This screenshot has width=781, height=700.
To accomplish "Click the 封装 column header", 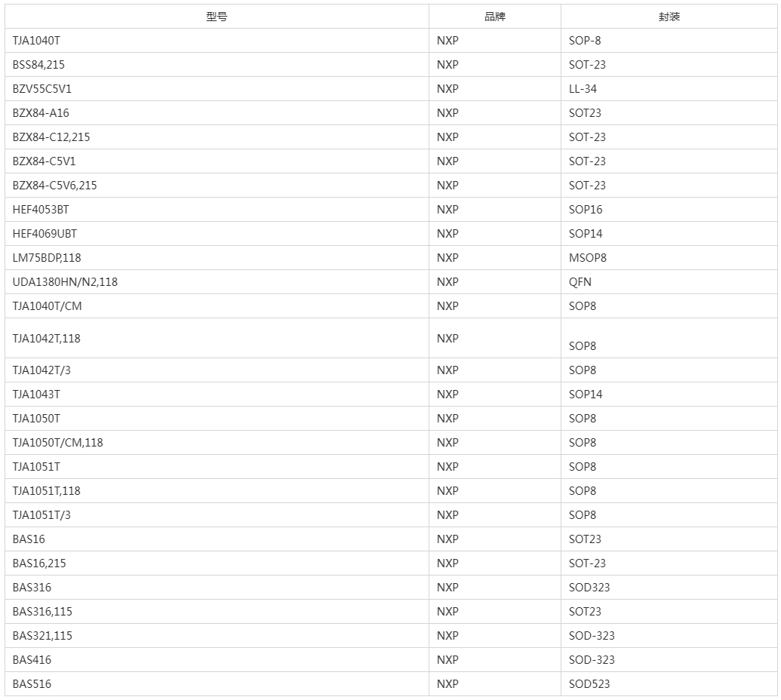I will point(669,17).
